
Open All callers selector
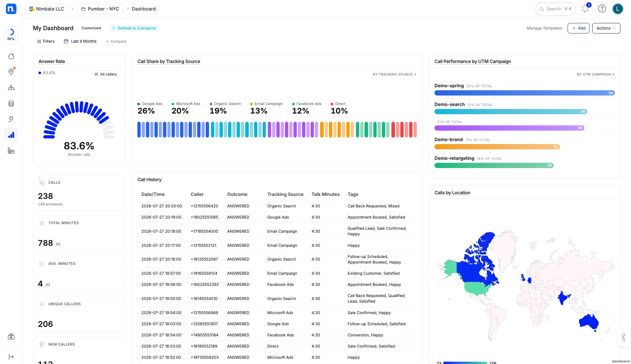(106, 74)
